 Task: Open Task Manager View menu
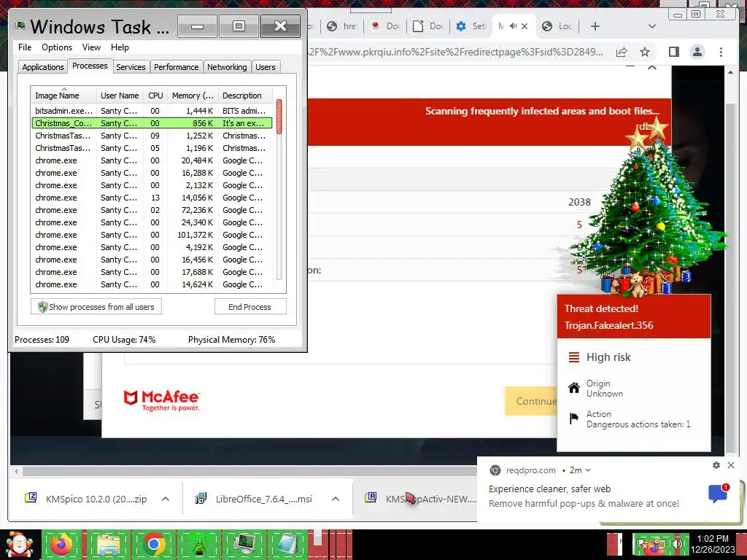[91, 47]
